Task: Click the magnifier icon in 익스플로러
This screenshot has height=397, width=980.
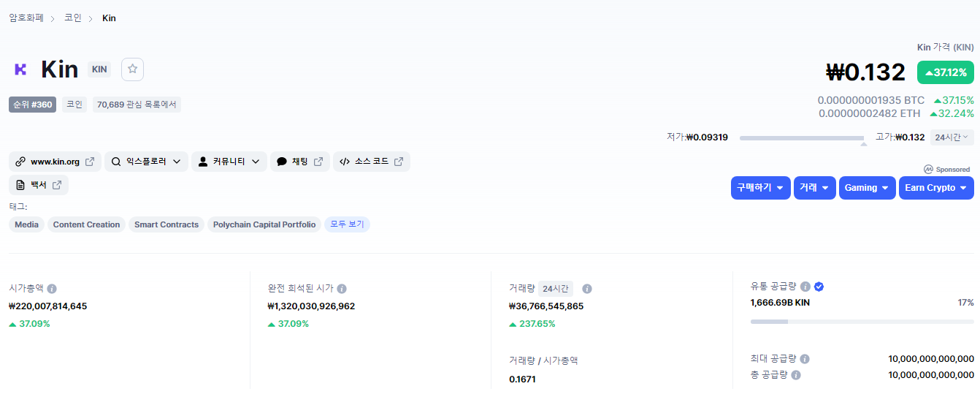Action: click(116, 162)
